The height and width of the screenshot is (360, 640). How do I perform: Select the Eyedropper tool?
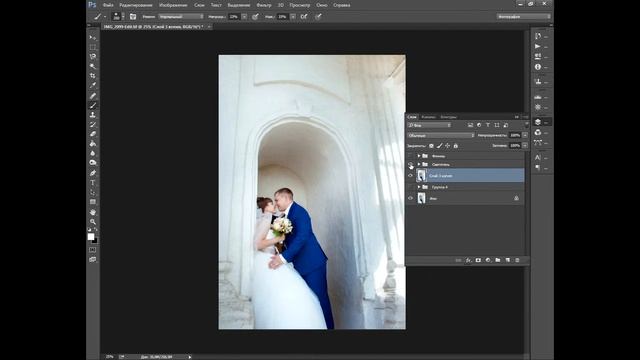click(x=93, y=85)
